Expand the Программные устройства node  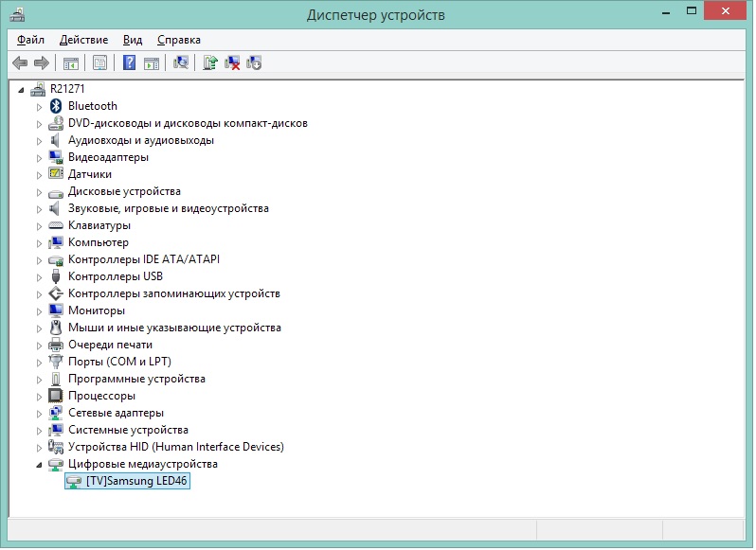coord(39,380)
